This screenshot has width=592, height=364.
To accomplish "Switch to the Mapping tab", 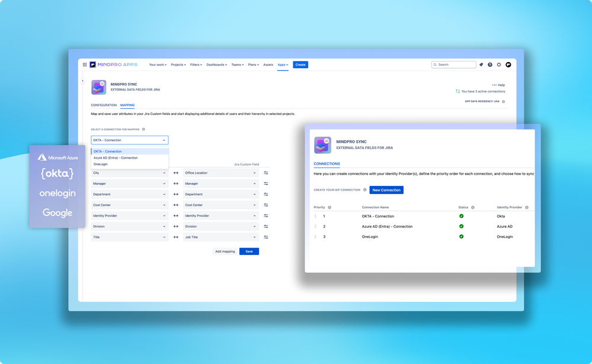I will (127, 105).
